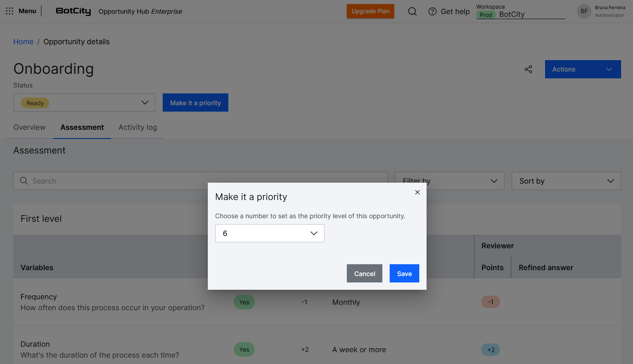Switch to the Activity log tab
The width and height of the screenshot is (633, 364).
coord(138,128)
